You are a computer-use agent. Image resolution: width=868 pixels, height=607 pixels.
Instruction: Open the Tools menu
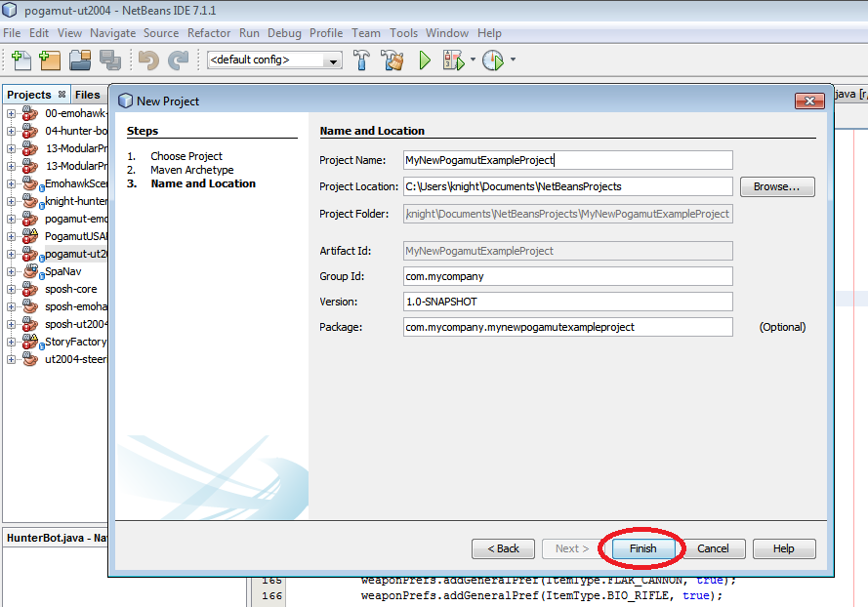pos(403,33)
